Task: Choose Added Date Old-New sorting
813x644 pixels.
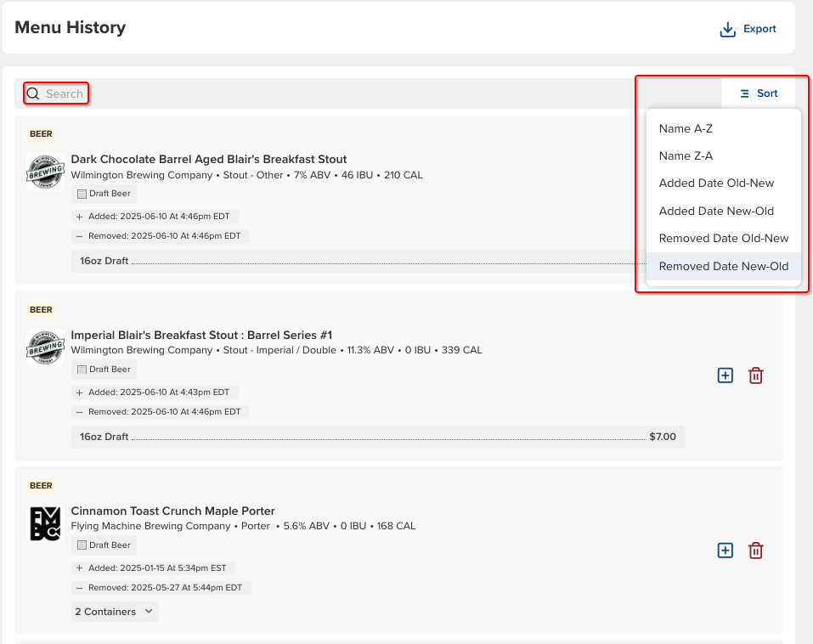Action: pos(716,184)
